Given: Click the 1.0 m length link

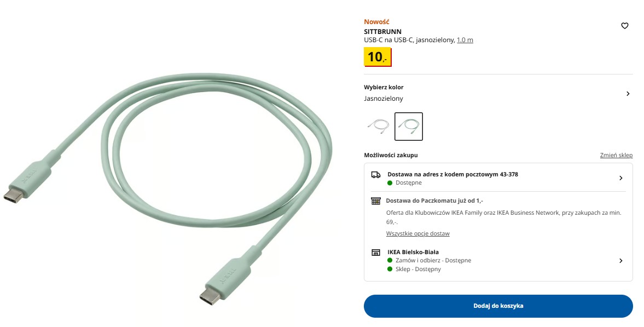Looking at the screenshot, I should click(465, 40).
